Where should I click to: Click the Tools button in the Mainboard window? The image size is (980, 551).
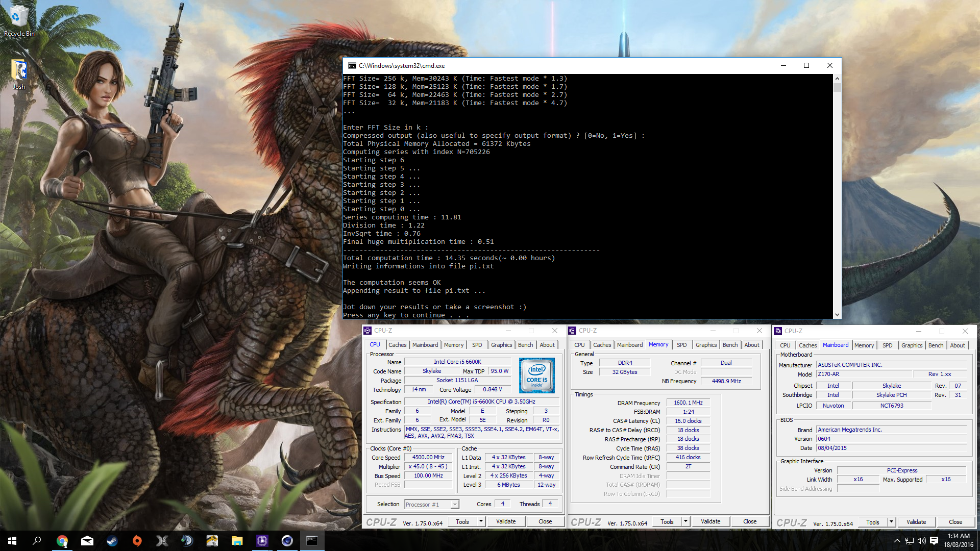(x=873, y=522)
